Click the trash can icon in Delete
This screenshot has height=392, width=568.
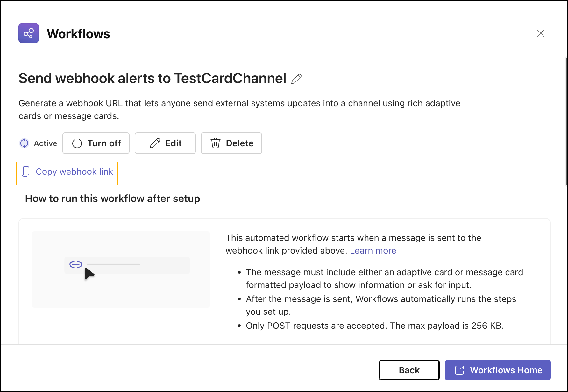[216, 143]
